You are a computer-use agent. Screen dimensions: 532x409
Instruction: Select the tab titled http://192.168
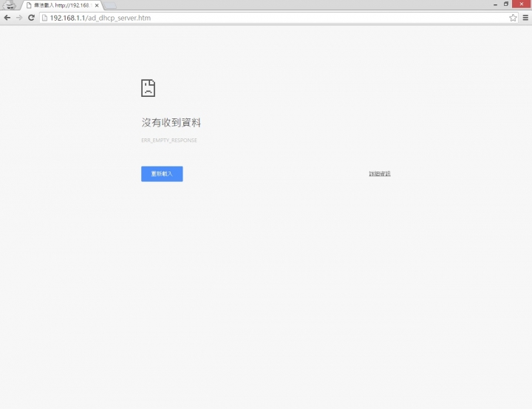click(62, 5)
